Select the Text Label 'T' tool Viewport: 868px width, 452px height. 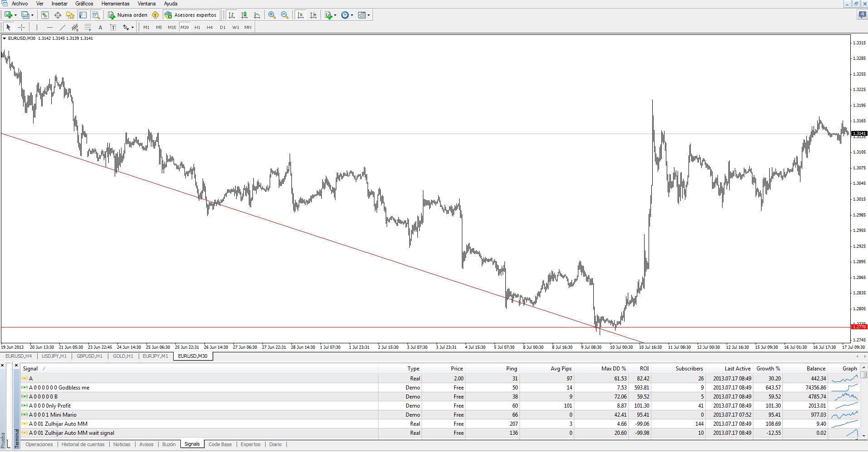point(113,27)
